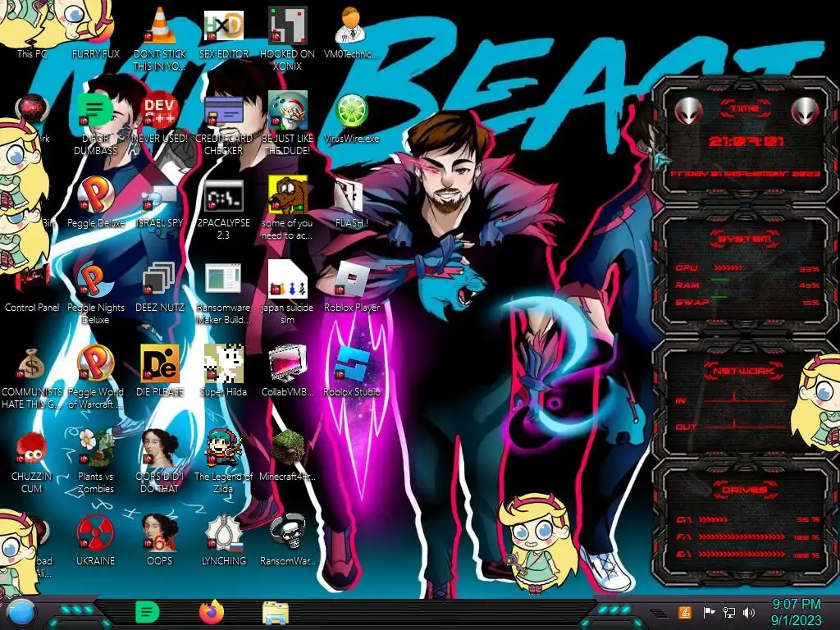This screenshot has width=840, height=630.
Task: Click the 9:07 PM taskbar clock
Action: (x=796, y=612)
